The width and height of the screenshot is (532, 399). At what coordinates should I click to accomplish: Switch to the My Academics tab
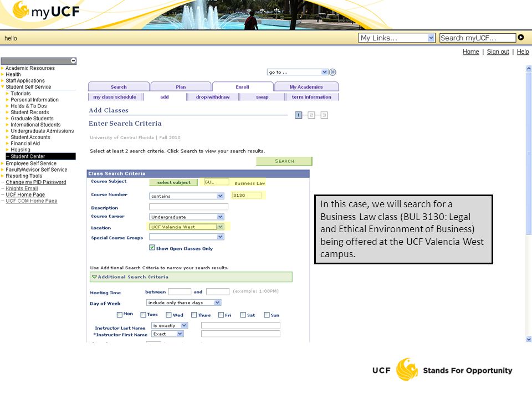[x=306, y=87]
